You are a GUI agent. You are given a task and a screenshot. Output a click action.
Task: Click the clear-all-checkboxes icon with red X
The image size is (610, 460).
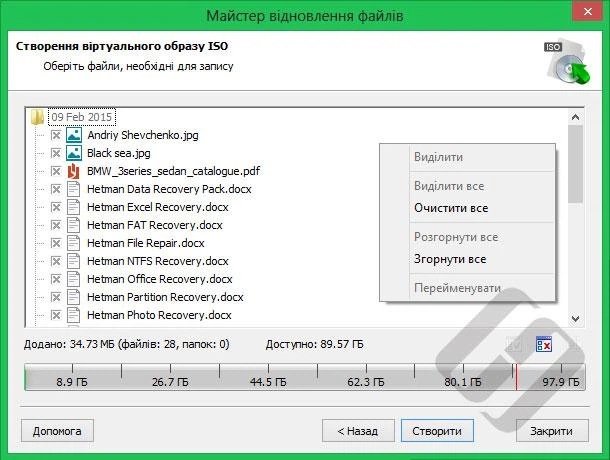coord(543,344)
